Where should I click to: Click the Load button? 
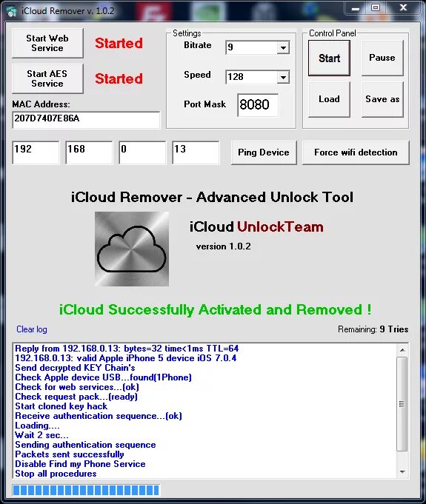[x=329, y=99]
